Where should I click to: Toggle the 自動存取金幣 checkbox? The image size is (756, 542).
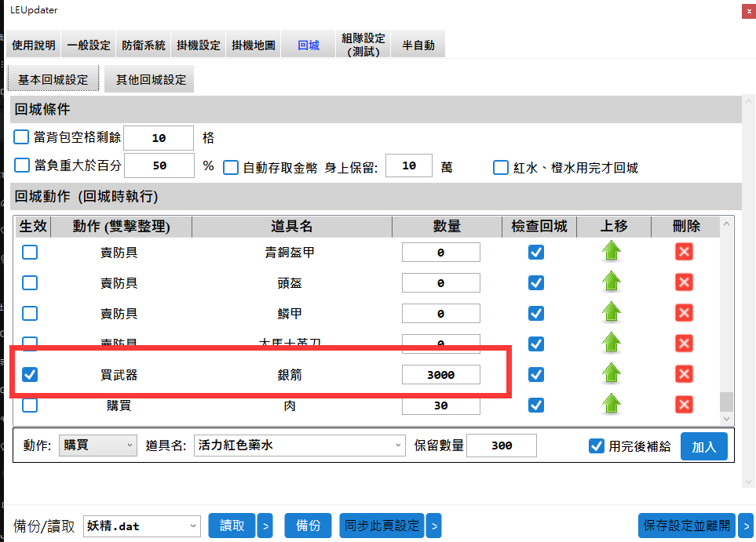(231, 168)
